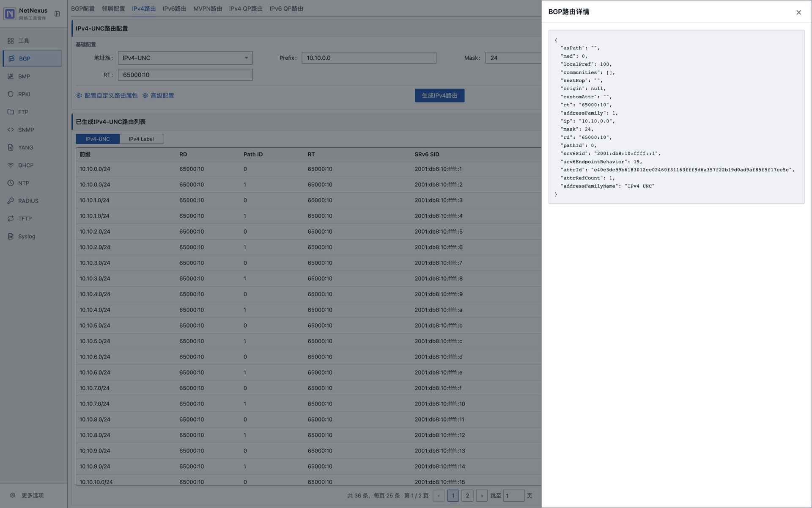Open the DHCP wifi icon
Screen dimensions: 812x508
(x=11, y=165)
